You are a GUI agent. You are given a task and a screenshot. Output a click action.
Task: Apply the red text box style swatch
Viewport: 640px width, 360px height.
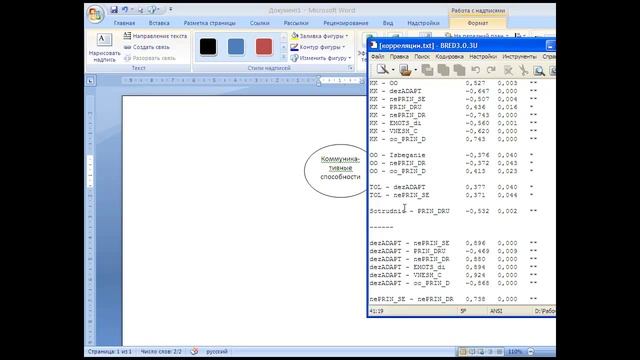point(264,47)
